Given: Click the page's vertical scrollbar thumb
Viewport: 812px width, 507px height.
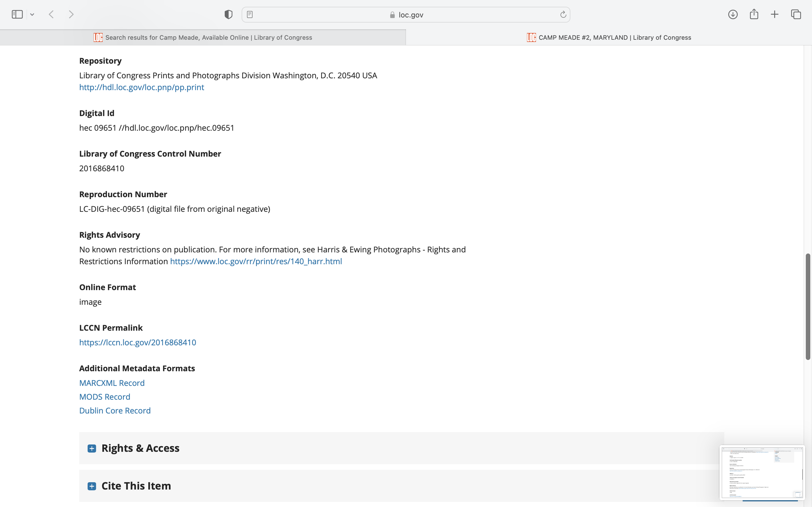Looking at the screenshot, I should pyautogui.click(x=808, y=307).
